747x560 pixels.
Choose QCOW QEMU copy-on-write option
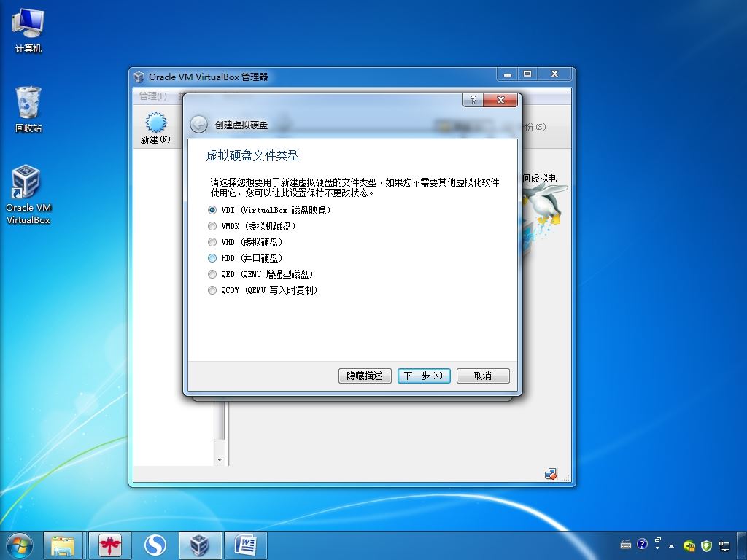tap(263, 290)
